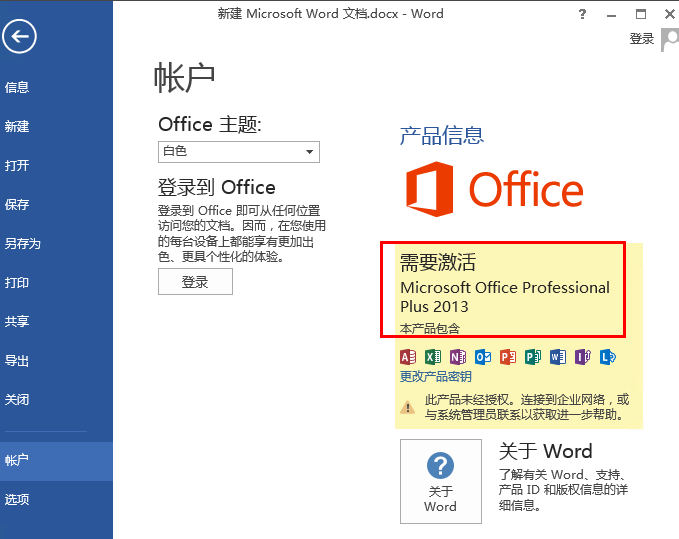
Task: Open the Office theme dropdown showing 白色
Action: click(x=239, y=152)
